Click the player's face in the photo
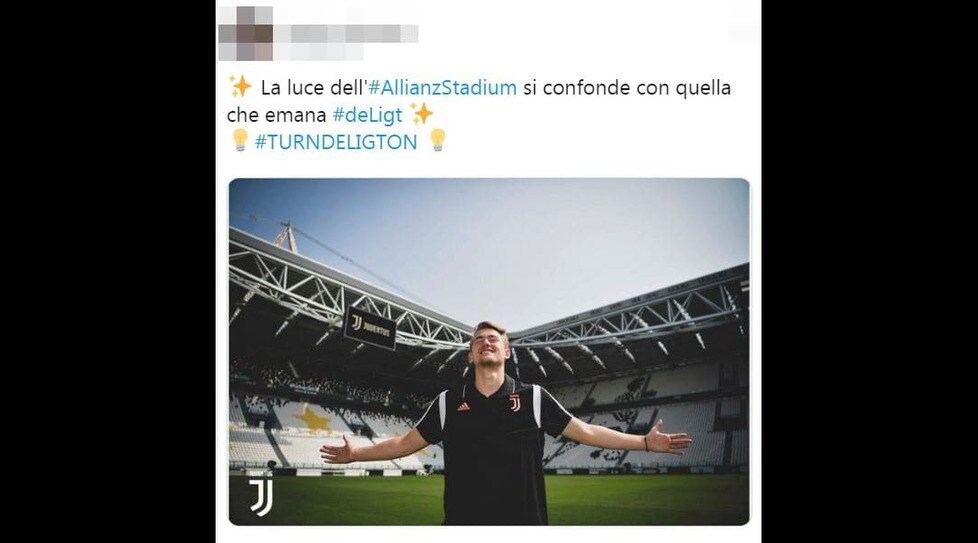978x543 pixels. click(490, 347)
